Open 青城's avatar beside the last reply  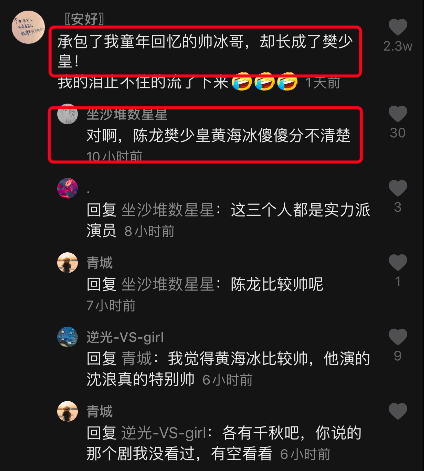click(x=68, y=411)
